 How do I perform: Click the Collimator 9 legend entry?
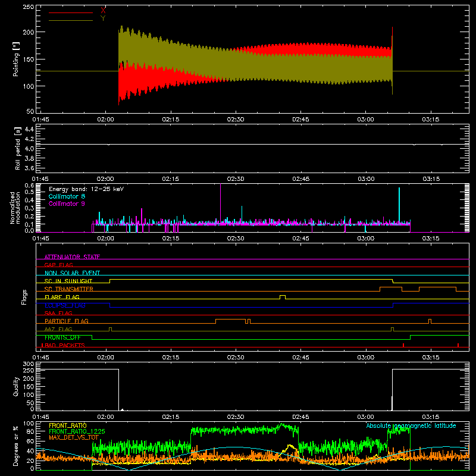pos(67,203)
